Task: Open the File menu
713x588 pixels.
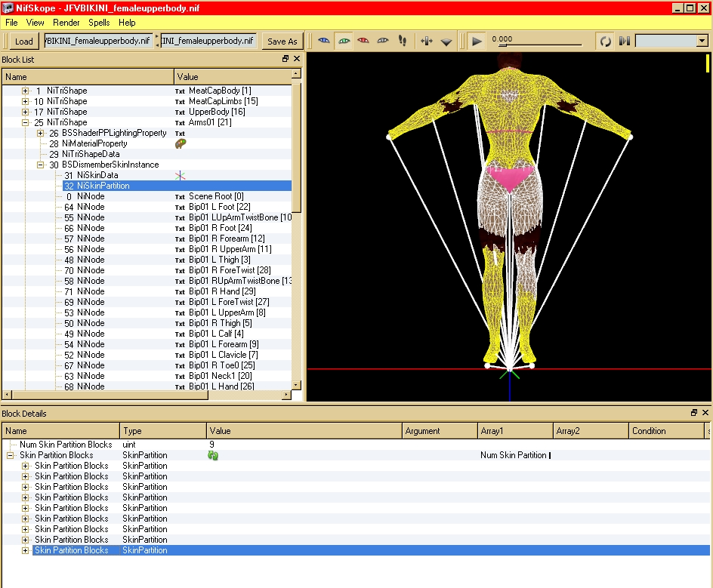Action: click(x=11, y=23)
